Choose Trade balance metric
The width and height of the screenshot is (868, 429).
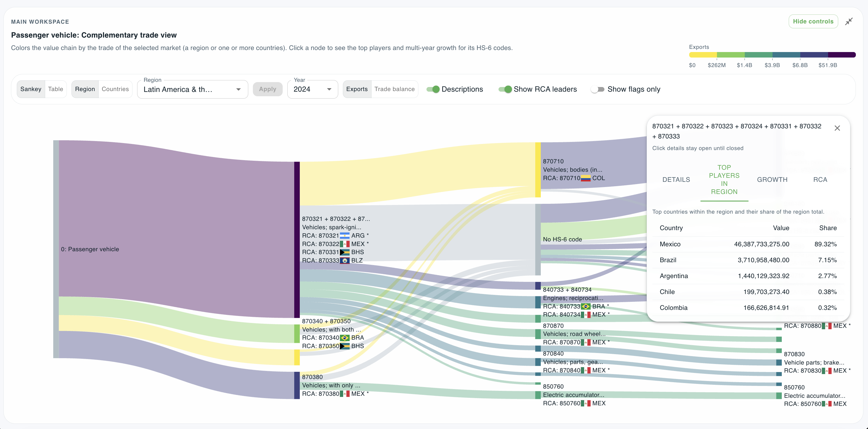395,89
